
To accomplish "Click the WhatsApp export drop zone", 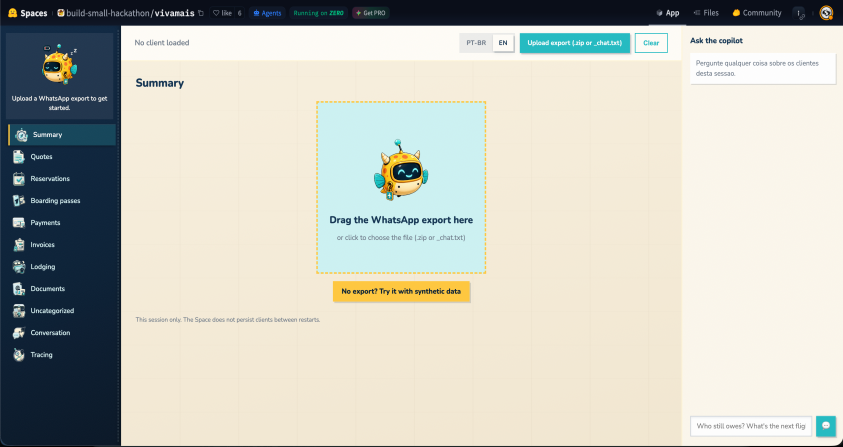I will 401,187.
